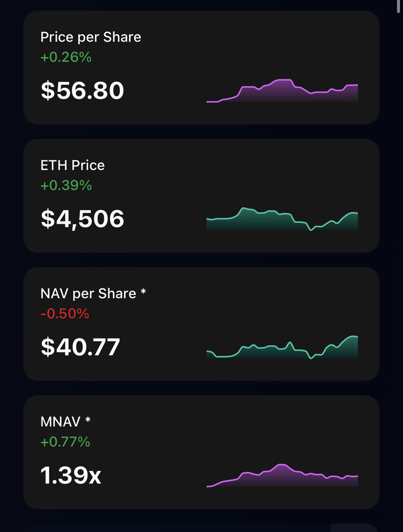Select the +0.77% MNAV change

[x=65, y=442]
